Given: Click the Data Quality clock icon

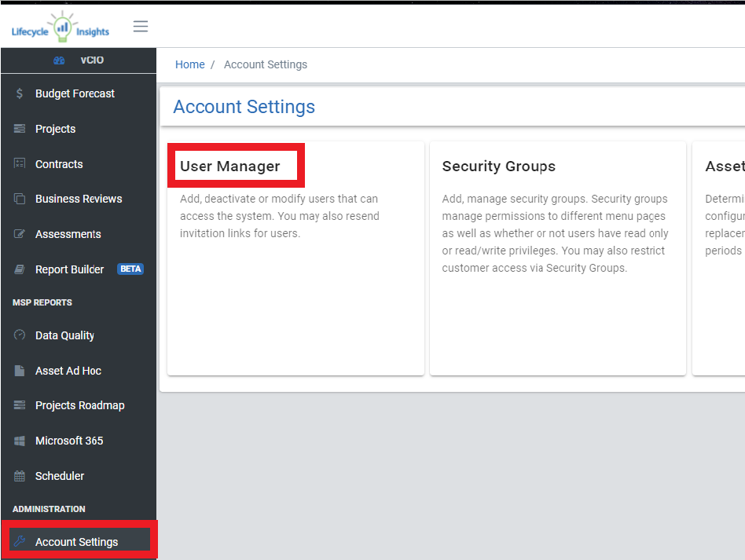Looking at the screenshot, I should tap(20, 335).
